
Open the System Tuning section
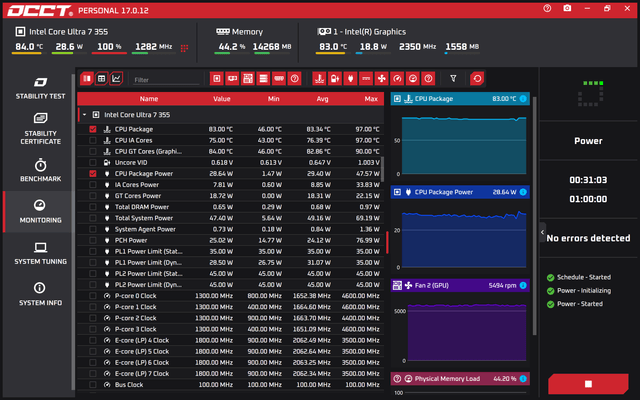pyautogui.click(x=40, y=253)
